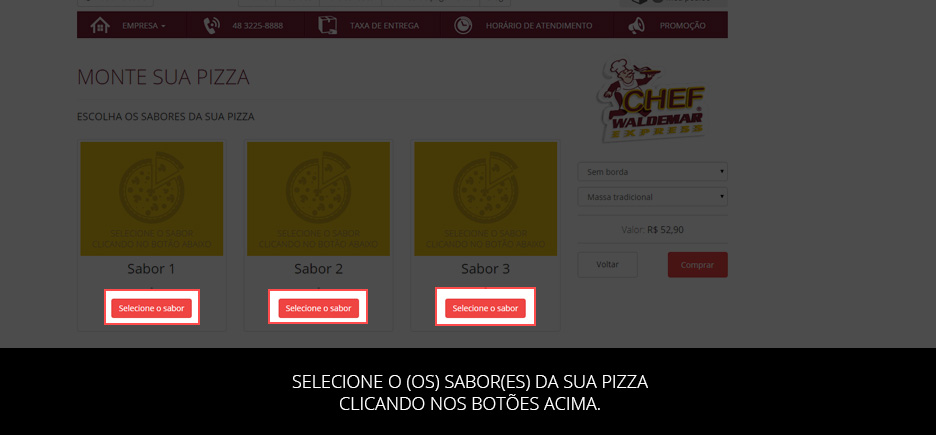Screen dimensions: 936x435
Task: Select flavor for Sabor 3
Action: coord(485,308)
